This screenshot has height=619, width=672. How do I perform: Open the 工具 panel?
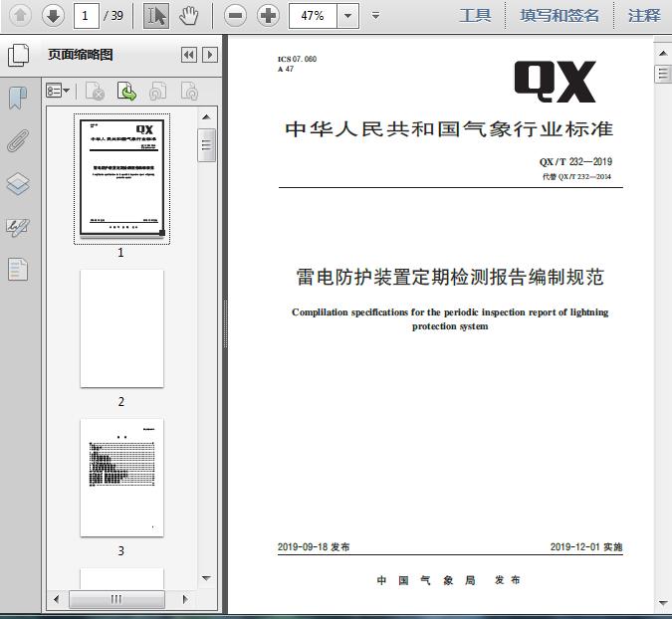(x=475, y=16)
